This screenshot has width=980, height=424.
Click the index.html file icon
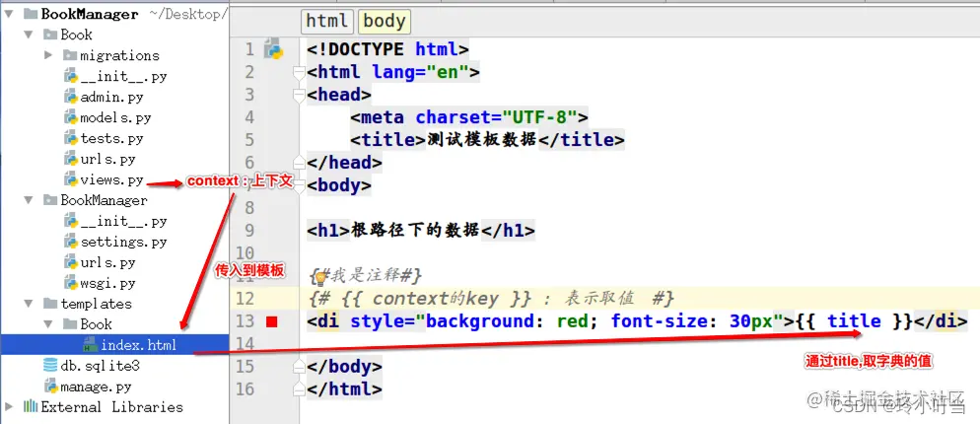[x=90, y=344]
